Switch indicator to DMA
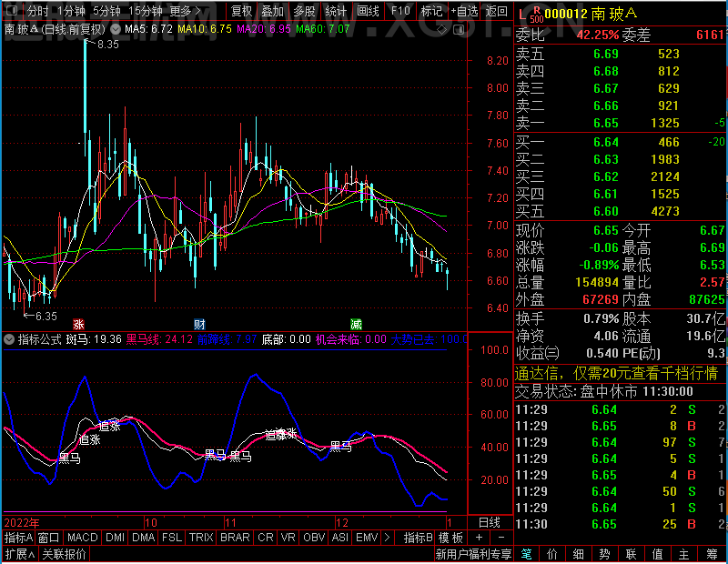This screenshot has height=564, width=728. (x=144, y=538)
